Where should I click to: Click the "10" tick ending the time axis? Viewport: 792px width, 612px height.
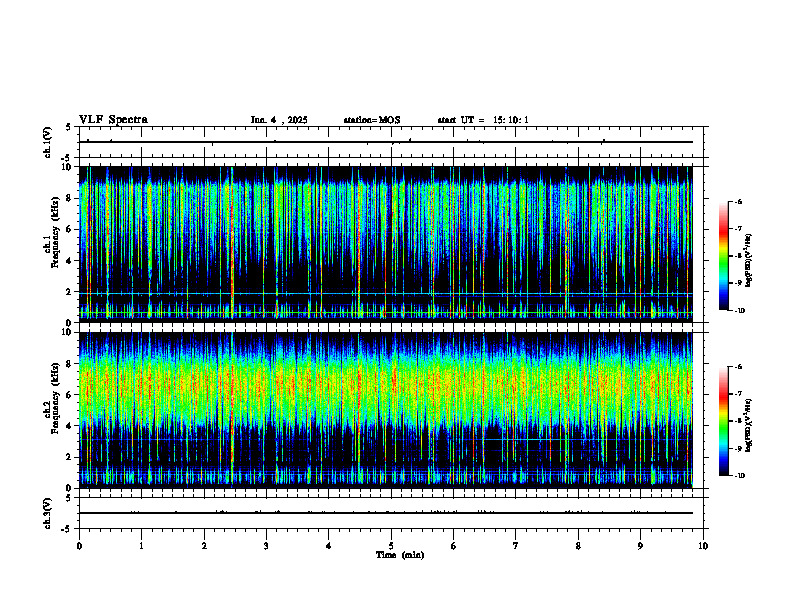pyautogui.click(x=703, y=546)
